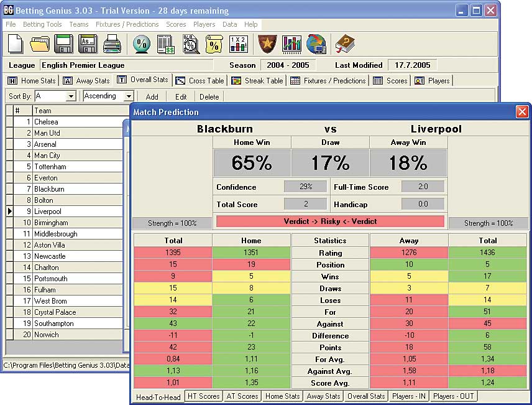532x405 pixels.
Task: Select the Head-To-Head tab
Action: [x=158, y=397]
